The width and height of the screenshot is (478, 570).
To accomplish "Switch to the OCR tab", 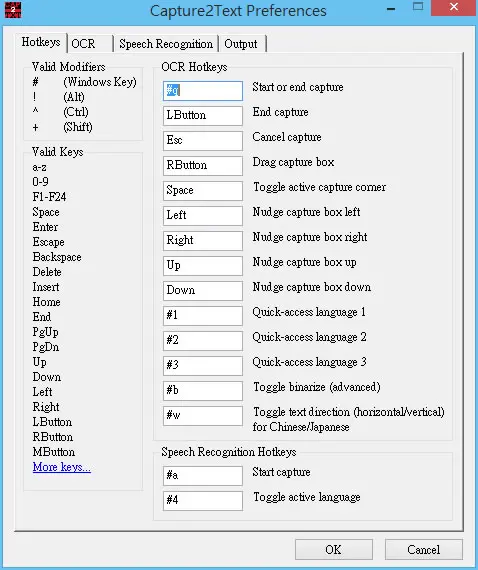I will coord(91,44).
